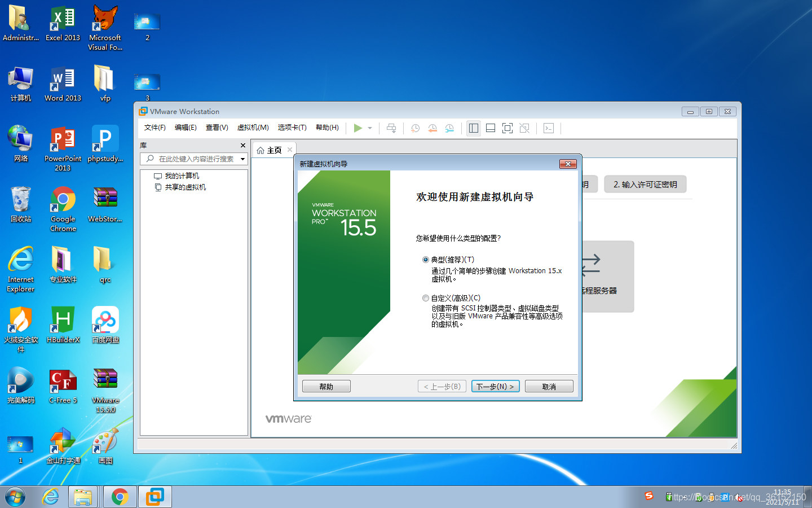Click the full screen mode icon
The image size is (812, 508).
tap(507, 128)
